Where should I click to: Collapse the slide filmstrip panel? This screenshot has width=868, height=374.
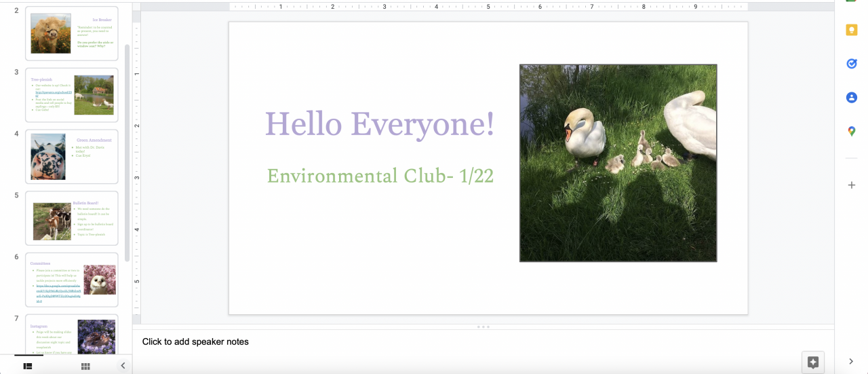pos(123,366)
